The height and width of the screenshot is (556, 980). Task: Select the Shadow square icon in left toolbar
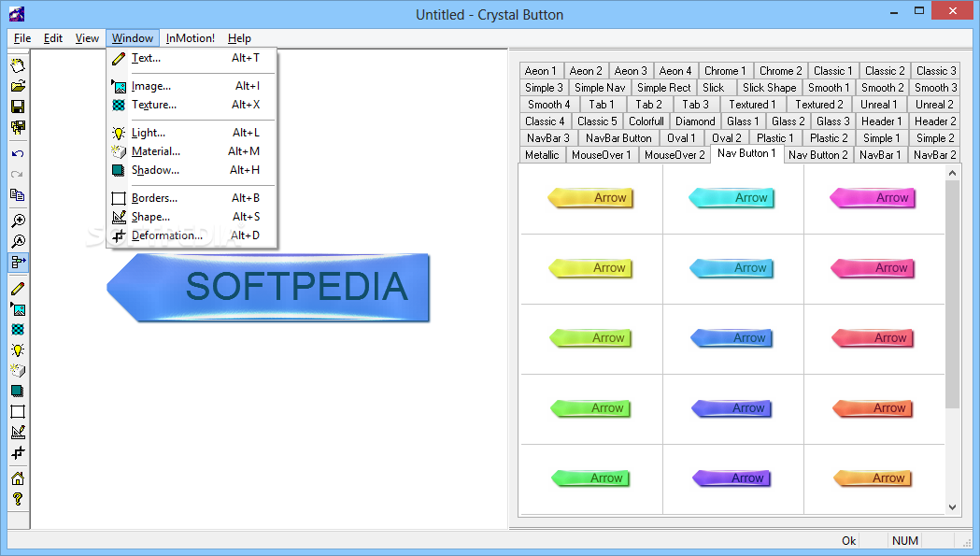[x=18, y=392]
